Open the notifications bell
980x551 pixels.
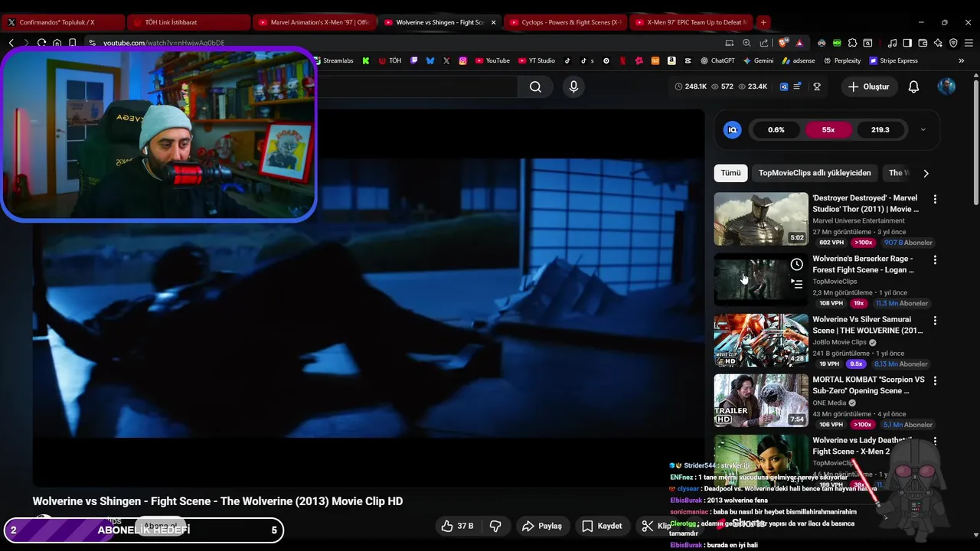coord(913,86)
